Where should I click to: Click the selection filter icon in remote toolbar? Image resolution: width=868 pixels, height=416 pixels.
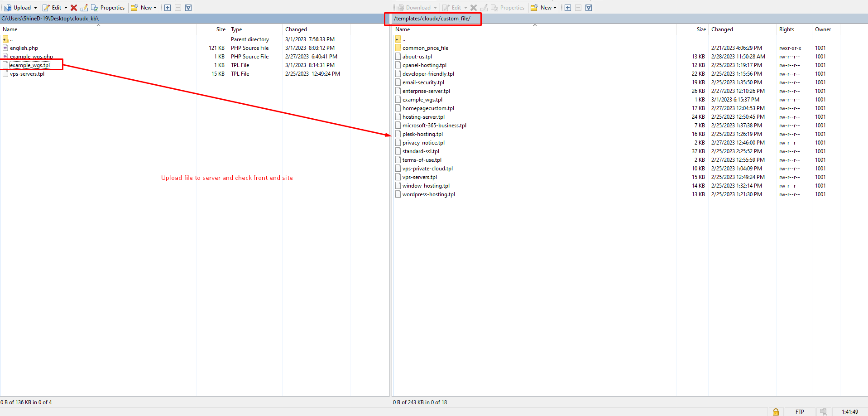coord(589,8)
